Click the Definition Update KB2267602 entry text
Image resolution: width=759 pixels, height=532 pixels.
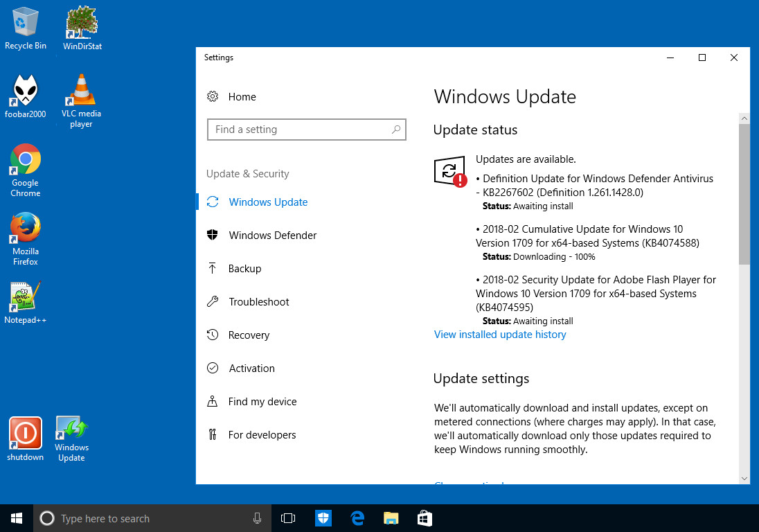coord(594,186)
